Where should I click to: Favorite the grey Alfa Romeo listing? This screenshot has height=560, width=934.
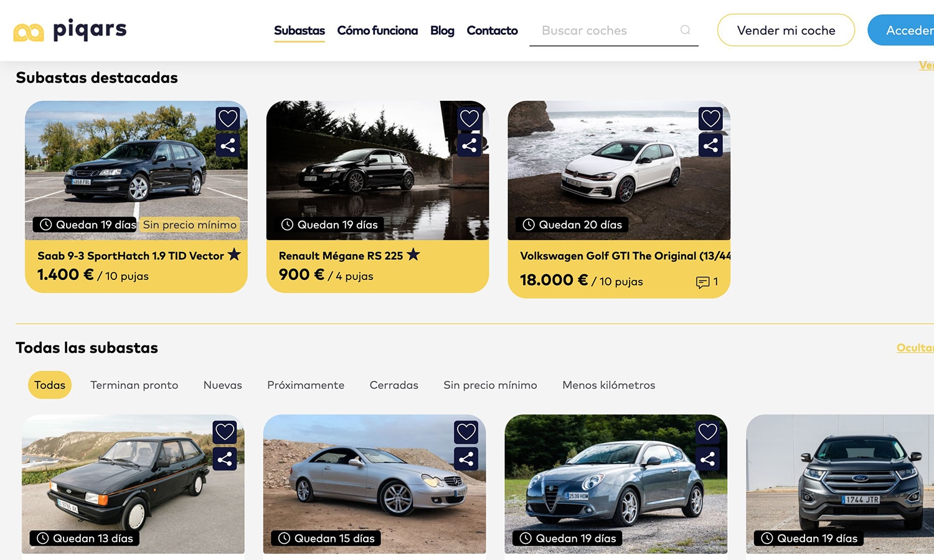(707, 432)
